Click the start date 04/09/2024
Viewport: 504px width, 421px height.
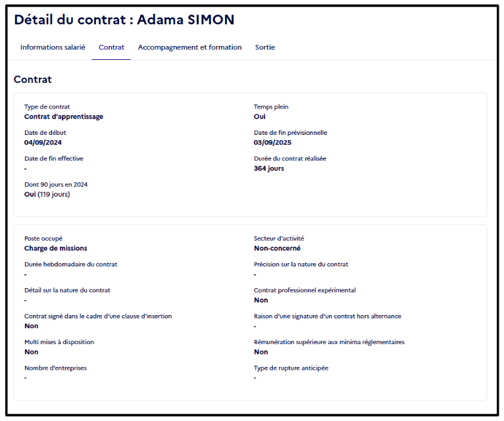tap(43, 143)
